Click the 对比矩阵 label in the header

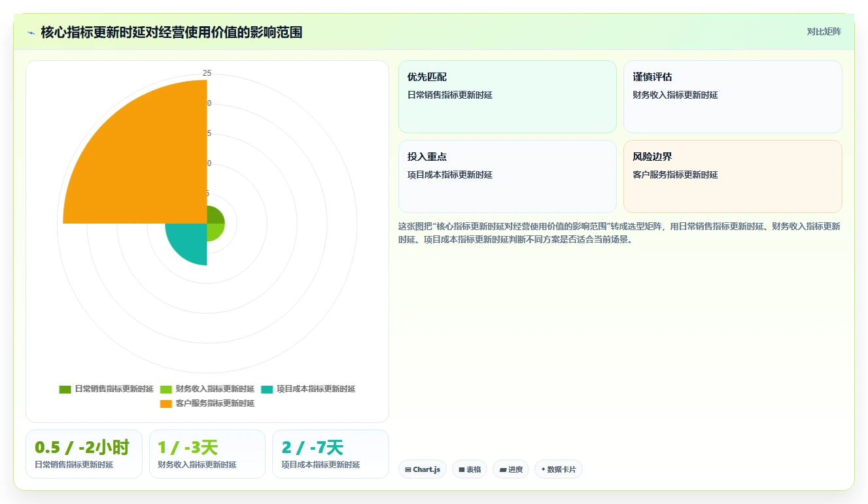[824, 31]
